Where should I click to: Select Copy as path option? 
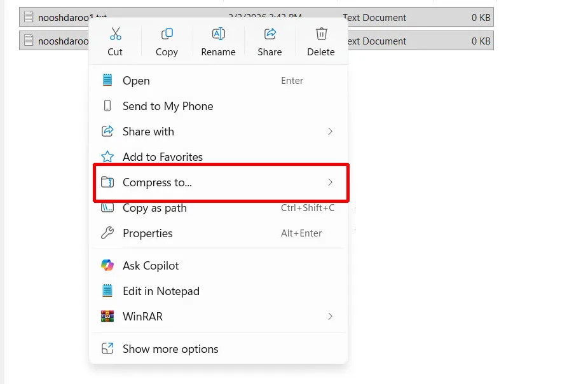pos(154,208)
